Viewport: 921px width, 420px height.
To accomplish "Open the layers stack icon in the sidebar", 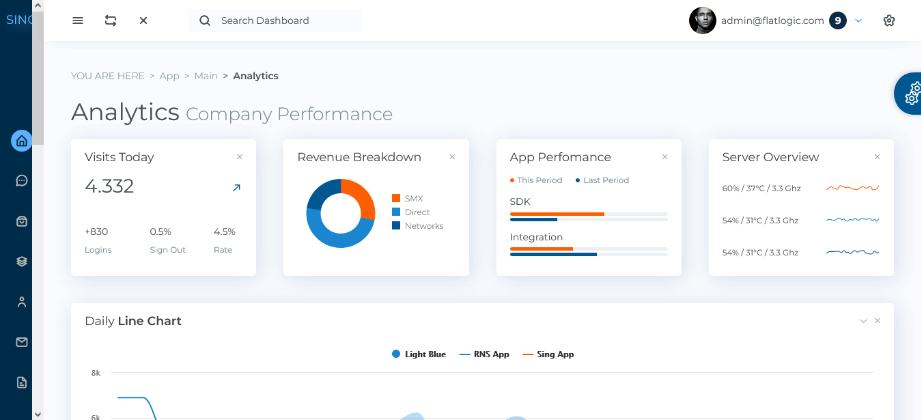I will click(x=22, y=262).
